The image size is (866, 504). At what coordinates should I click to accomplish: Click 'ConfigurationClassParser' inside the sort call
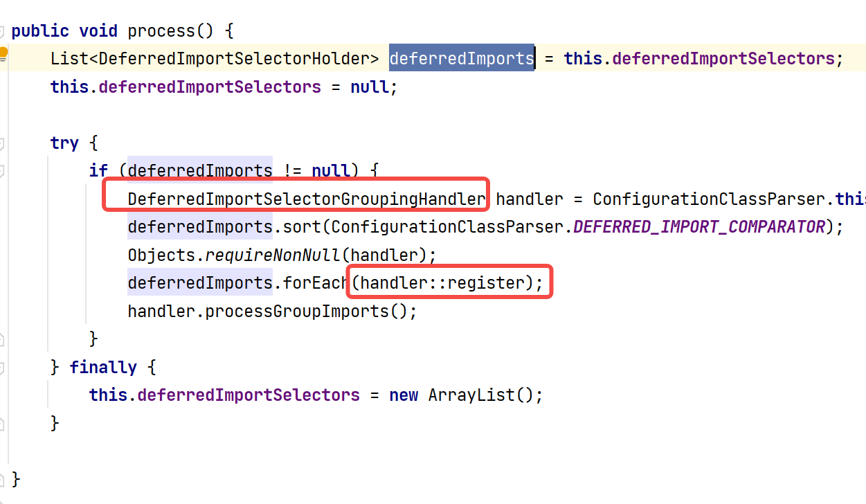tap(447, 227)
